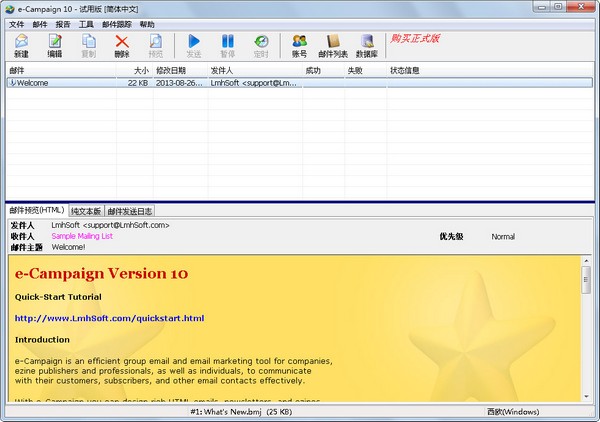This screenshot has height=422, width=600.
Task: Sort by the 成功 (Success) column header
Action: 323,70
